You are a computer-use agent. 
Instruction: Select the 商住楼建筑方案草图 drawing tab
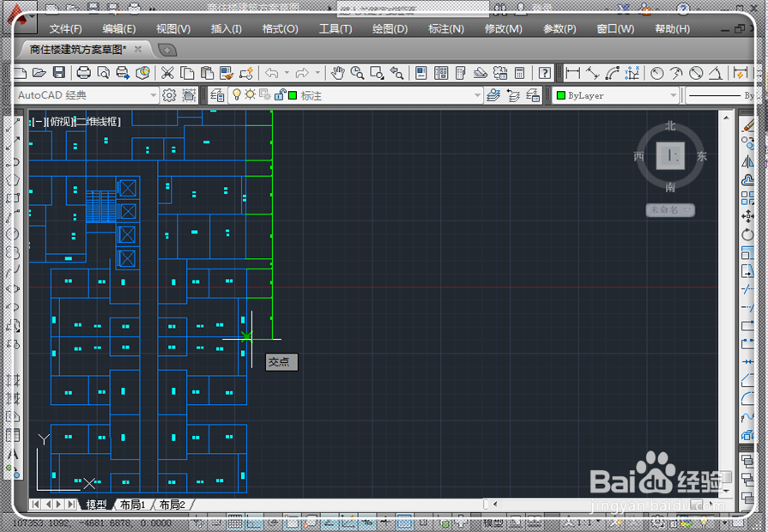point(78,49)
